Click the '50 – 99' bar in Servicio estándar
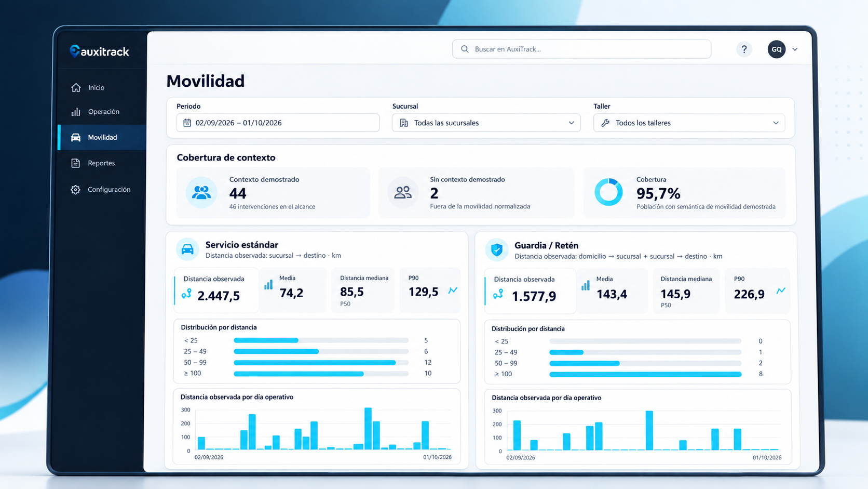Viewport: 868px width, 489px height. 315,363
